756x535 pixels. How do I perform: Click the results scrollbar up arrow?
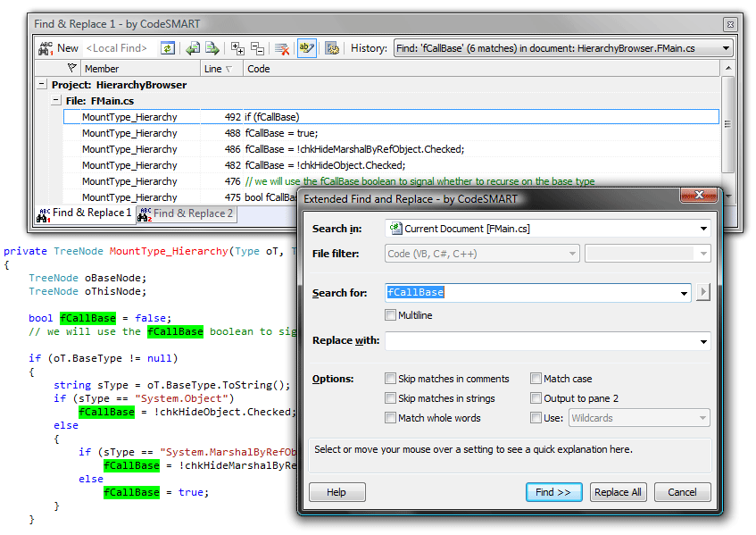[x=728, y=68]
